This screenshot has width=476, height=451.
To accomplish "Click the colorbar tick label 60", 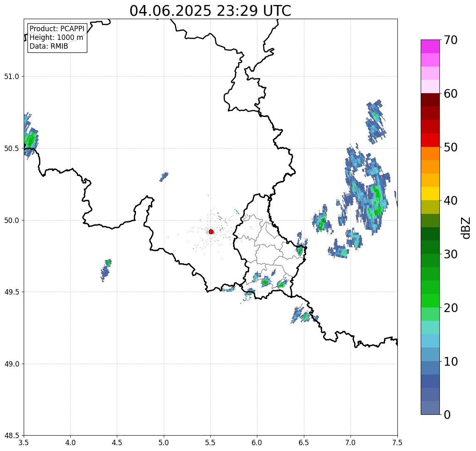I will coord(451,94).
